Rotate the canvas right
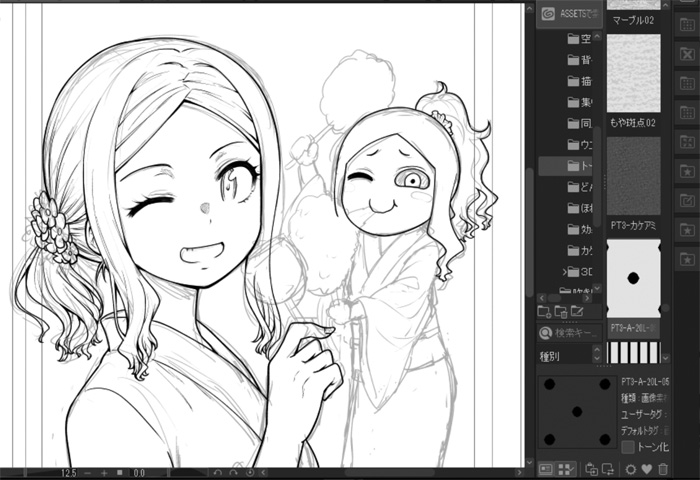 click(233, 472)
